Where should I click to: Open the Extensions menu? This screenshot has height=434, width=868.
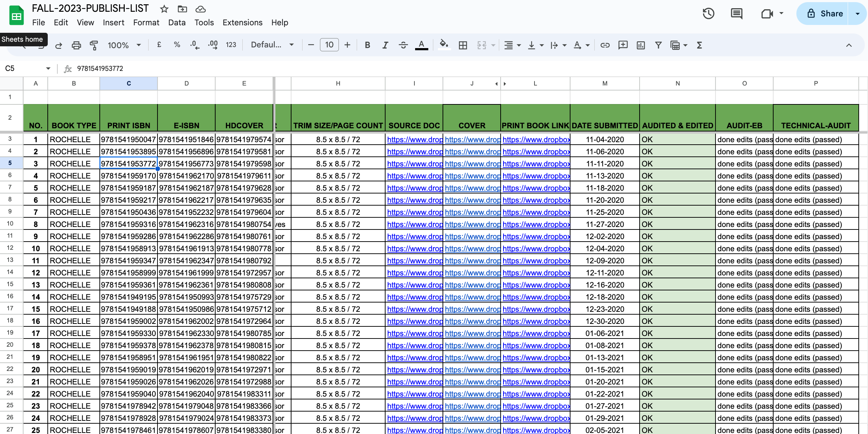tap(242, 22)
